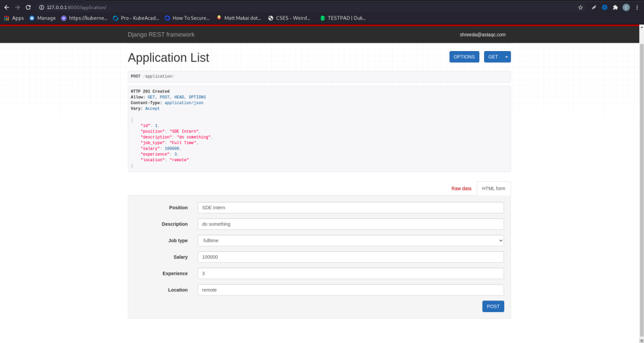Open the Job type select dropdown
Viewport: 644px width, 343px height.
click(x=351, y=240)
